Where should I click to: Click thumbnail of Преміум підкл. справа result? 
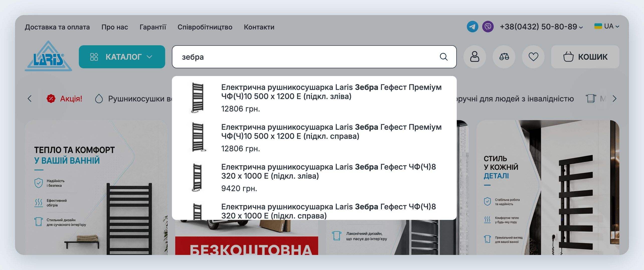198,137
